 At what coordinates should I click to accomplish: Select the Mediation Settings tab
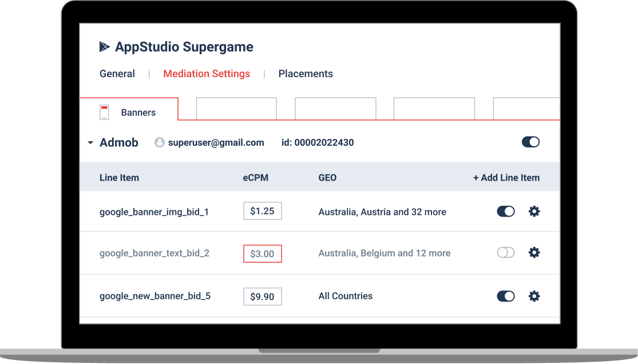point(207,74)
